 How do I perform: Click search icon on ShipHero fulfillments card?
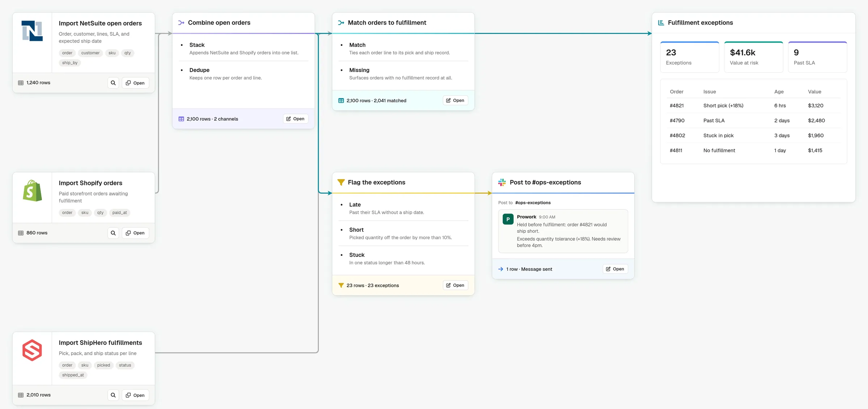click(113, 395)
